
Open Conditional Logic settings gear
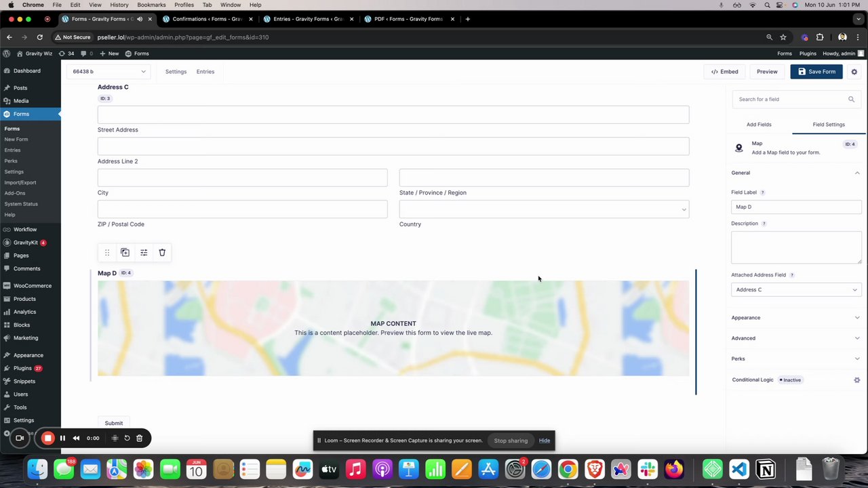point(856,380)
